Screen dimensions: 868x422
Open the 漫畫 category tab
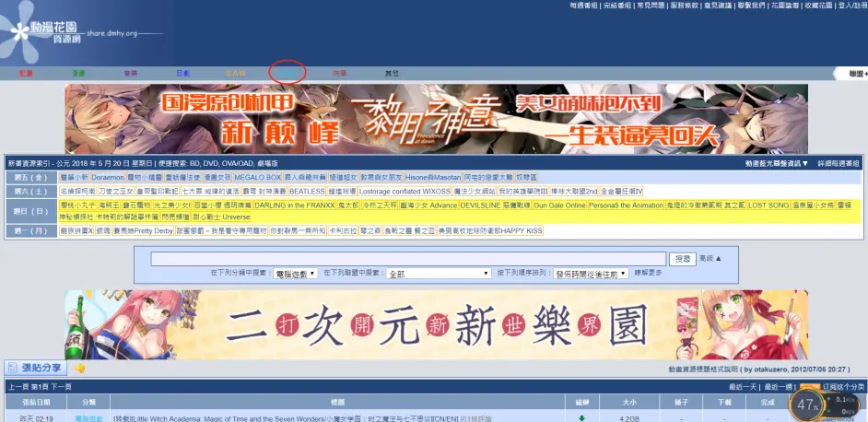[x=78, y=73]
